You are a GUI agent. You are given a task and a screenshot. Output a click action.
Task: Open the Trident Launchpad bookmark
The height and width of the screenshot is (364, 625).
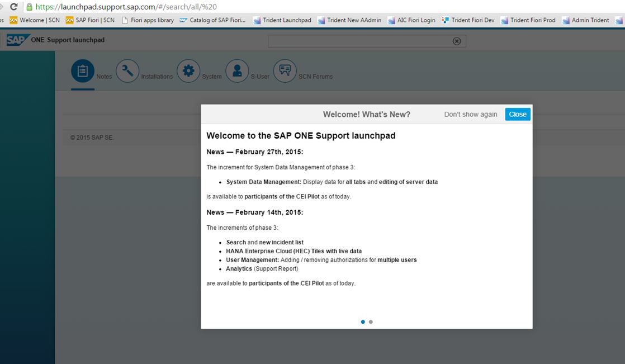282,20
